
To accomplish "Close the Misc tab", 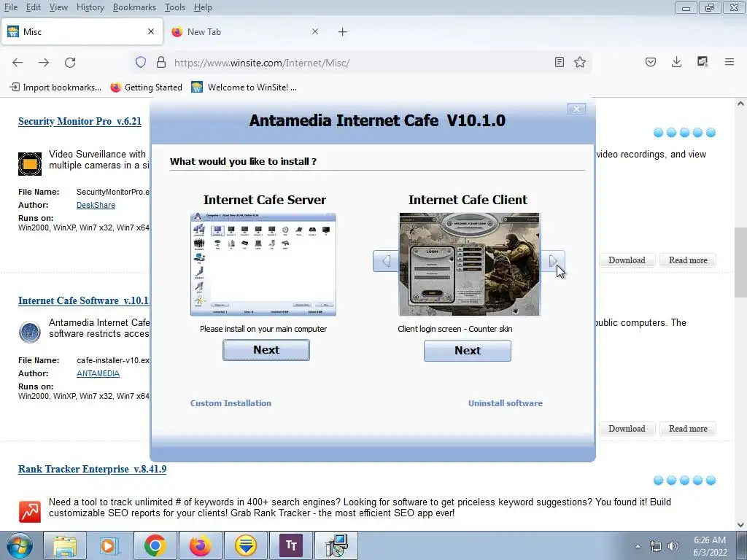I will [x=151, y=31].
